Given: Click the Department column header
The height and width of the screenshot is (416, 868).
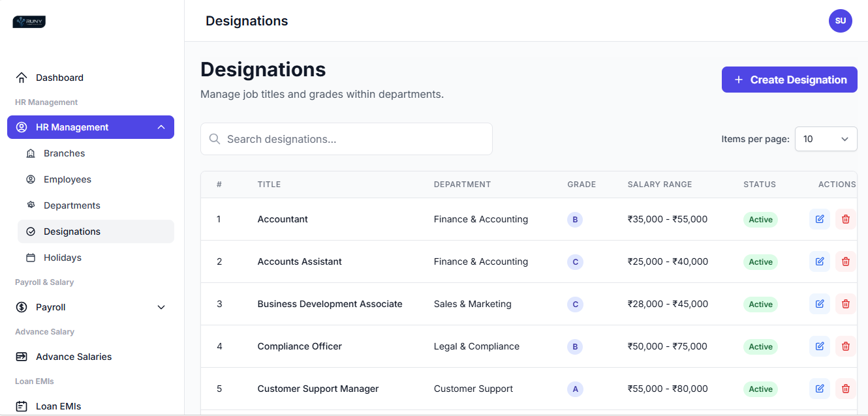Looking at the screenshot, I should 462,185.
